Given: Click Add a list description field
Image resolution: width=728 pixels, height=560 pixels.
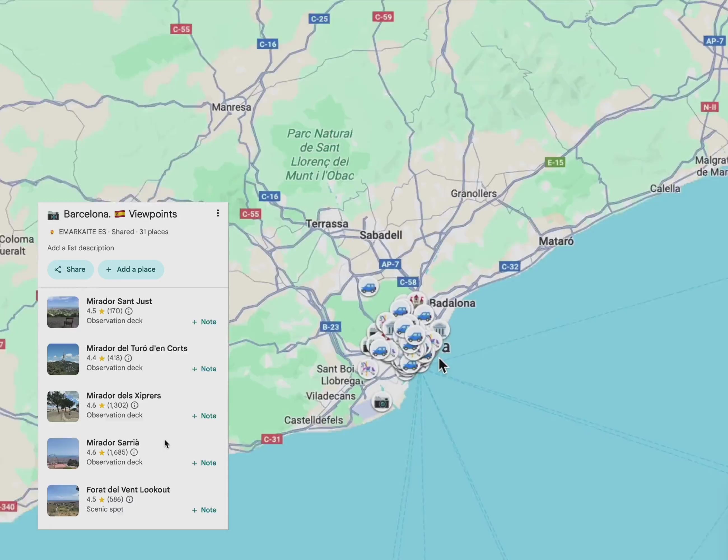Looking at the screenshot, I should coord(80,248).
